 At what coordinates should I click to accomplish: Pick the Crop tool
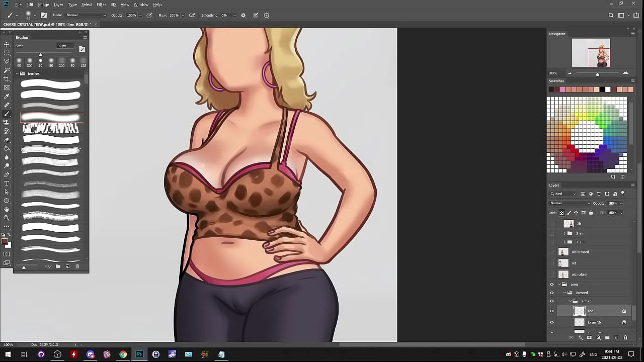pyautogui.click(x=7, y=79)
